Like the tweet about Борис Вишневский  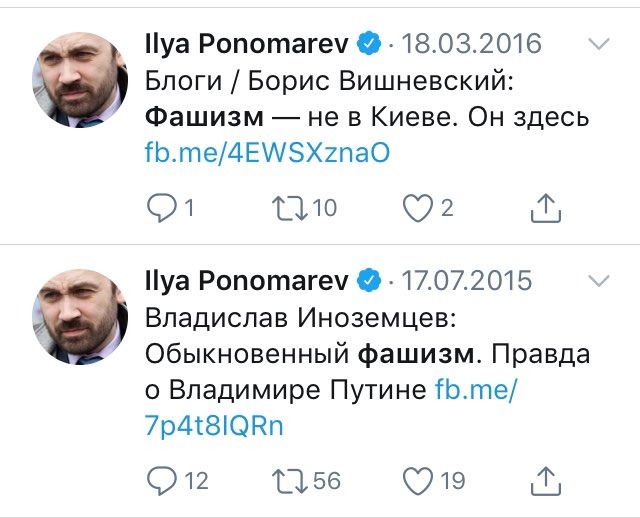point(418,208)
